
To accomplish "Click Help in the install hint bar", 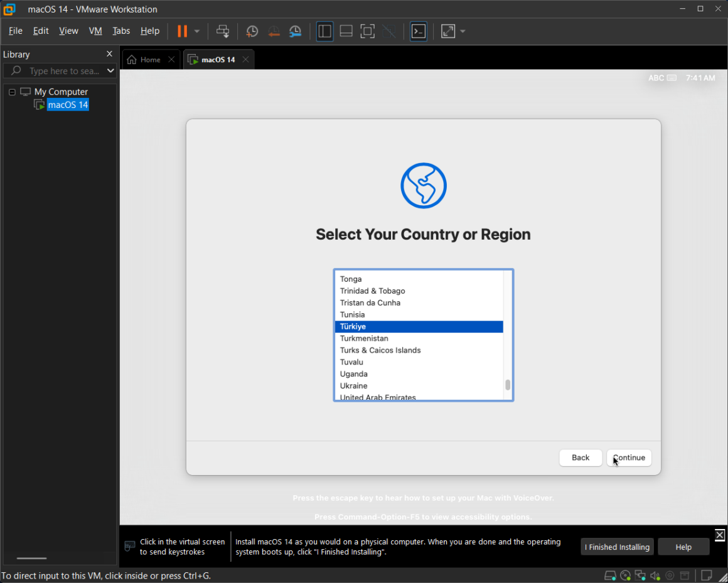I will pos(683,547).
